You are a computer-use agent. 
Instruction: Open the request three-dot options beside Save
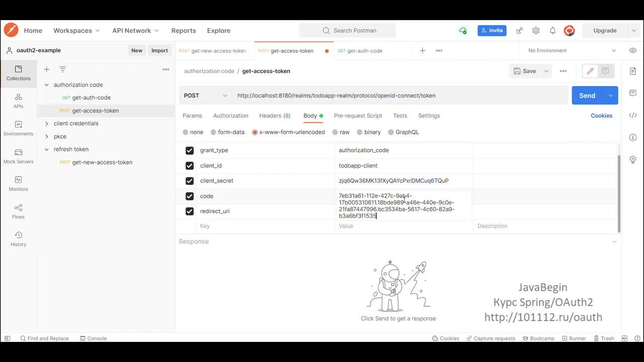pyautogui.click(x=563, y=71)
